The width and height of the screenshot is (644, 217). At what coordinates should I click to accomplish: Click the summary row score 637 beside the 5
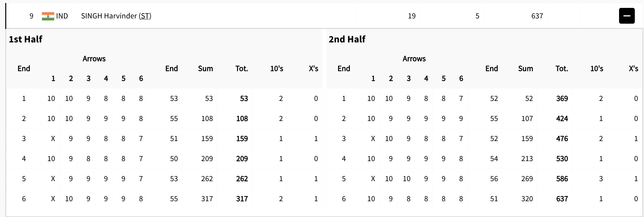(x=537, y=16)
